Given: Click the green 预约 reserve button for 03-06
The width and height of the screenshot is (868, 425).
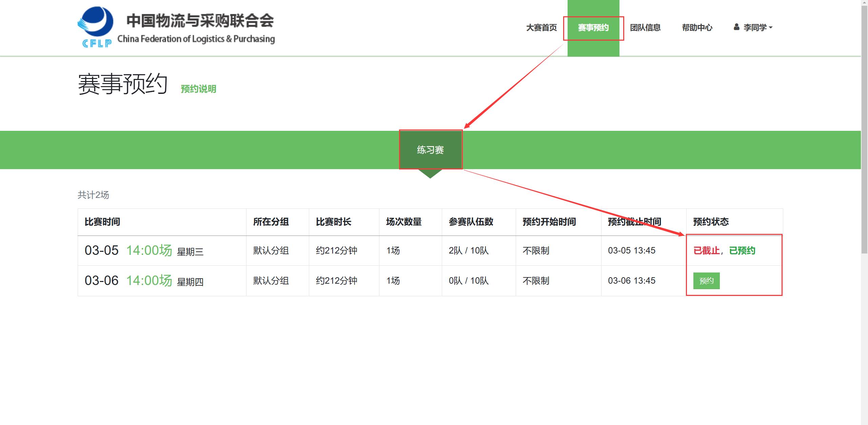Looking at the screenshot, I should click(706, 280).
